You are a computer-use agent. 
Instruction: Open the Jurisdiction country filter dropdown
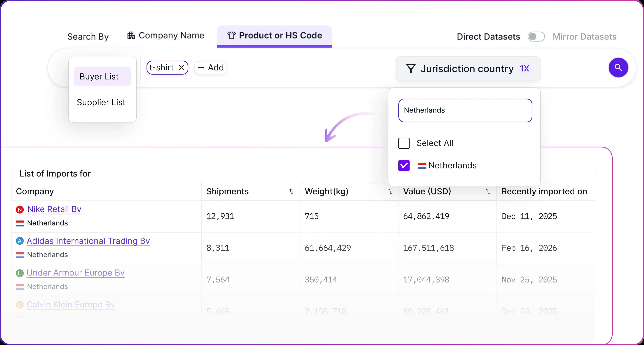(467, 69)
